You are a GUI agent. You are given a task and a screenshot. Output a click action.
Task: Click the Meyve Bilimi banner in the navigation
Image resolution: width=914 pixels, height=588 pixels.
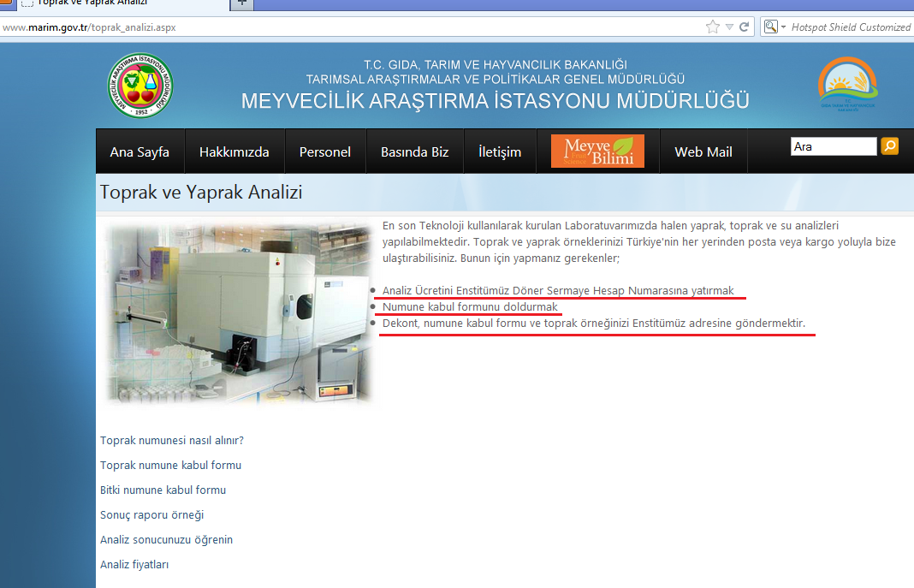point(596,151)
